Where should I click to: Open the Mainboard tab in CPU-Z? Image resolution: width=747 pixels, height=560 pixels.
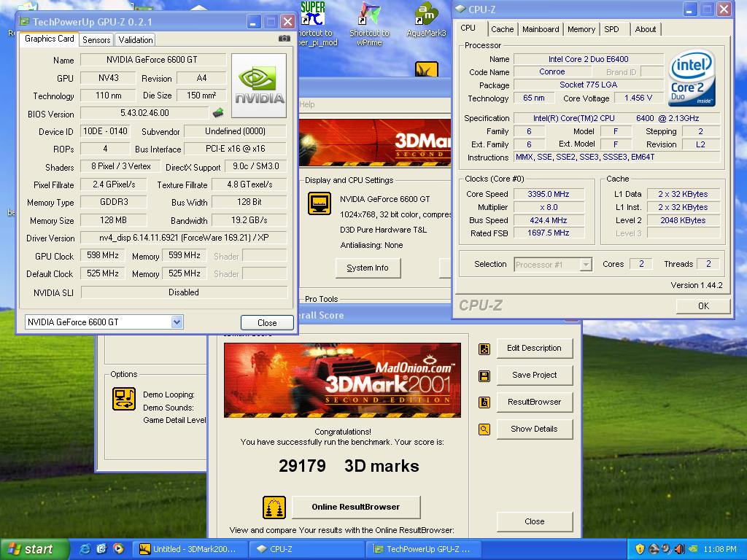click(x=541, y=29)
